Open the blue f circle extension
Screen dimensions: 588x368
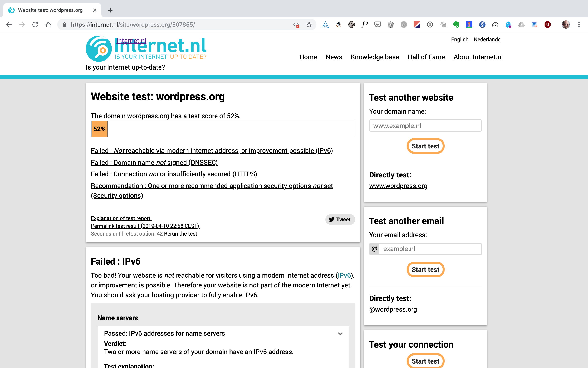[482, 25]
